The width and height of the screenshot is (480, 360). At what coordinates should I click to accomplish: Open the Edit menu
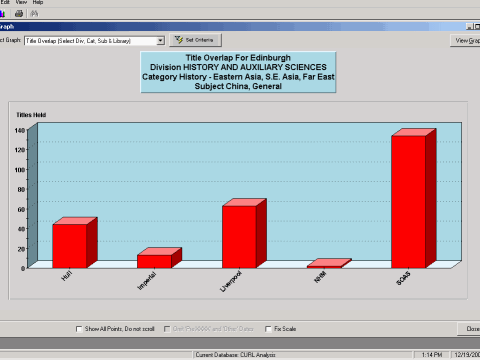point(5,2)
